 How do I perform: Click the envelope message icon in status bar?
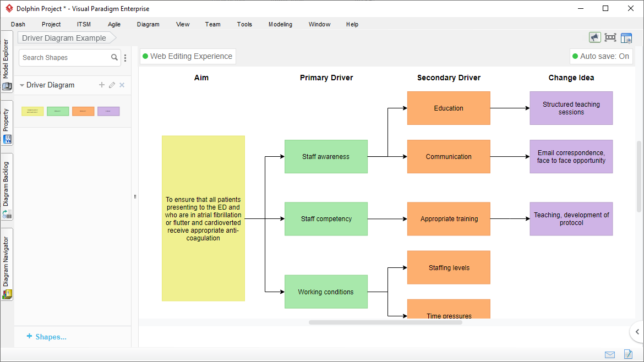pos(610,355)
